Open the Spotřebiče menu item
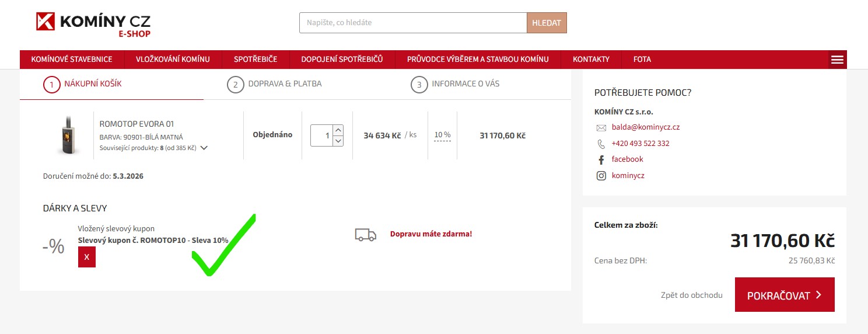Screen dimensions: 868x334 [x=255, y=60]
